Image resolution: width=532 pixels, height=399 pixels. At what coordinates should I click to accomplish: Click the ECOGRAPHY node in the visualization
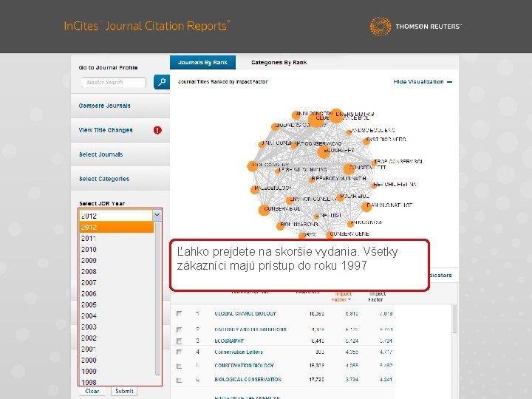(x=324, y=151)
